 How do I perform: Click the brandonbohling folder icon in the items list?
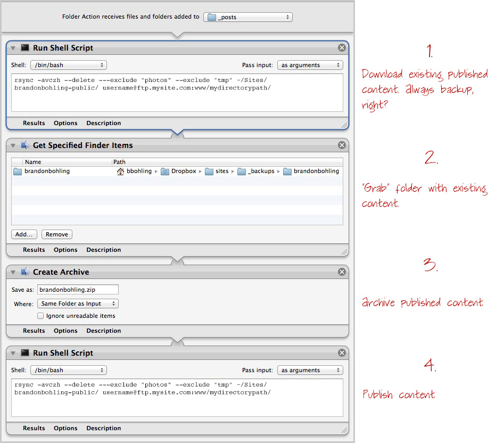16,171
